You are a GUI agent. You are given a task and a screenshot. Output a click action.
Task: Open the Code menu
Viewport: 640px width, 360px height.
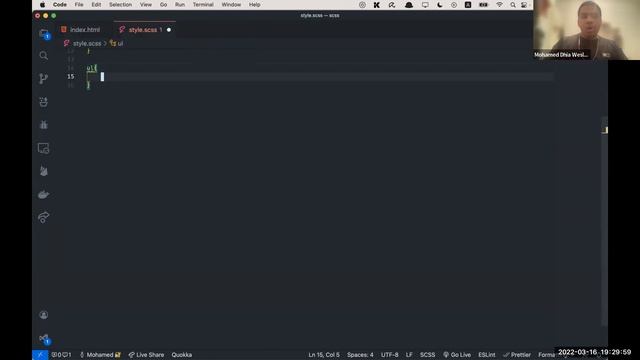(x=60, y=5)
